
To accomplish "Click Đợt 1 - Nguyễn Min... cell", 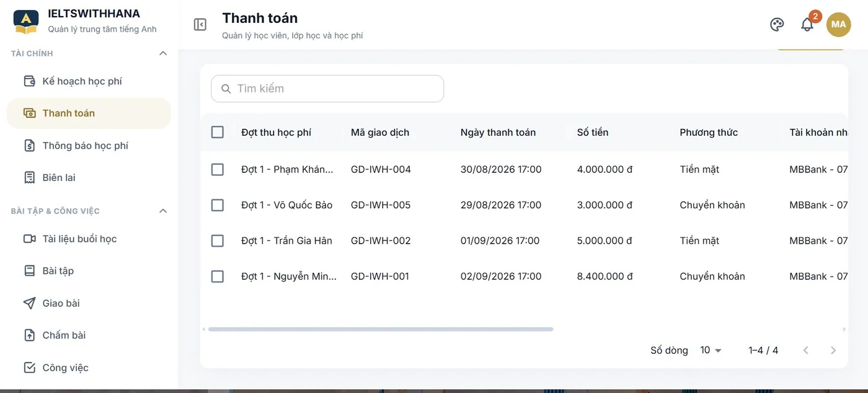I will (x=289, y=276).
